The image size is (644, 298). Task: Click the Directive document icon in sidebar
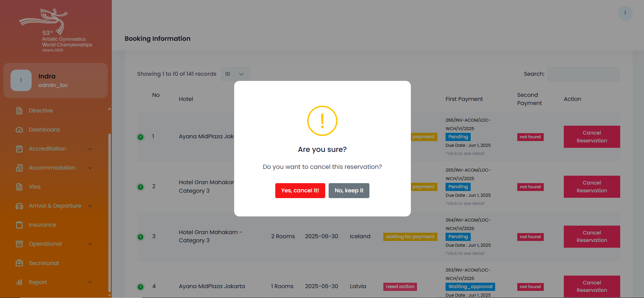click(x=19, y=111)
